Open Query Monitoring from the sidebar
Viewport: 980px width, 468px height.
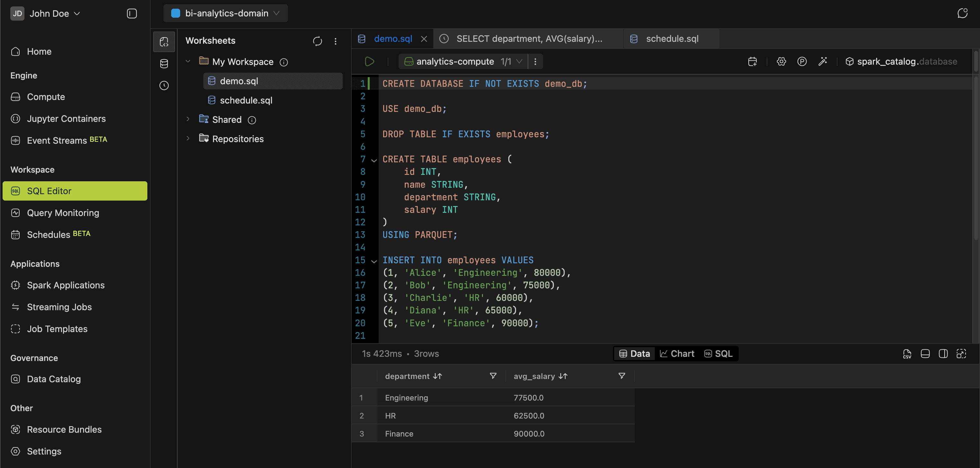(x=63, y=212)
